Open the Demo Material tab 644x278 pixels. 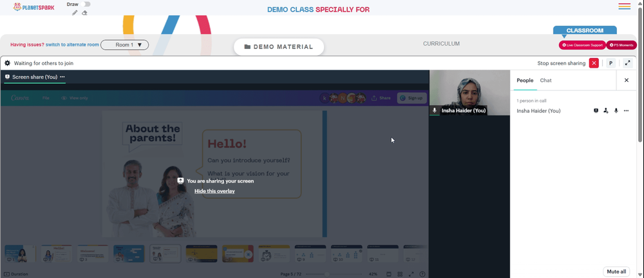coord(279,47)
